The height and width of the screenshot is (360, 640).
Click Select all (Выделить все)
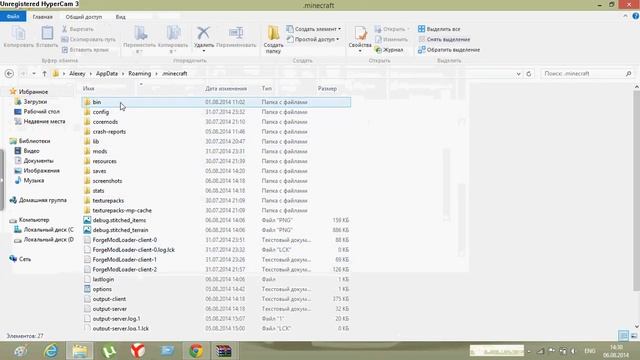[439, 29]
